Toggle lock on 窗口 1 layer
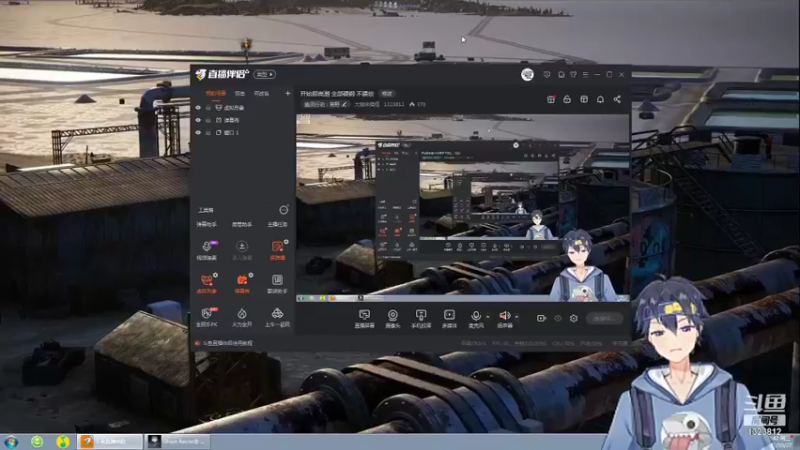 click(208, 132)
